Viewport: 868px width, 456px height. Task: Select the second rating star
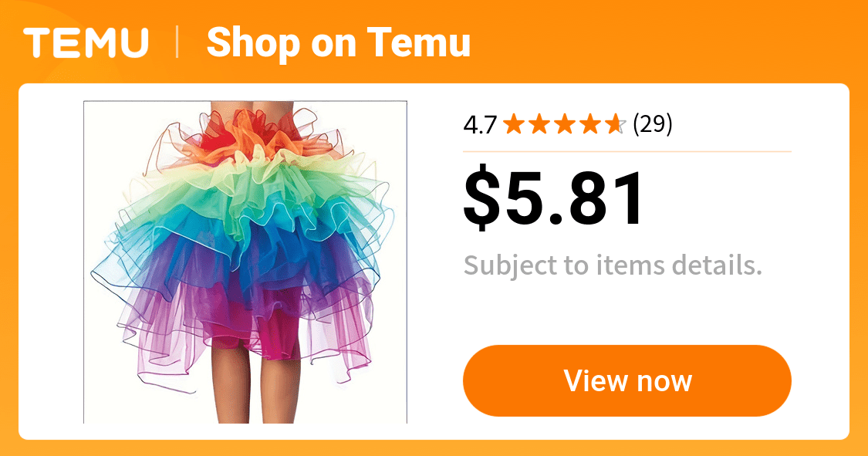pyautogui.click(x=539, y=124)
